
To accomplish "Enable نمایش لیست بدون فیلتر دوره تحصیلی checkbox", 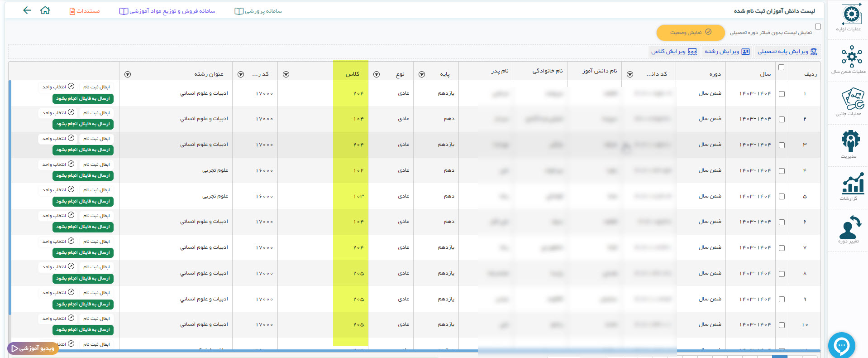I will pos(818,27).
